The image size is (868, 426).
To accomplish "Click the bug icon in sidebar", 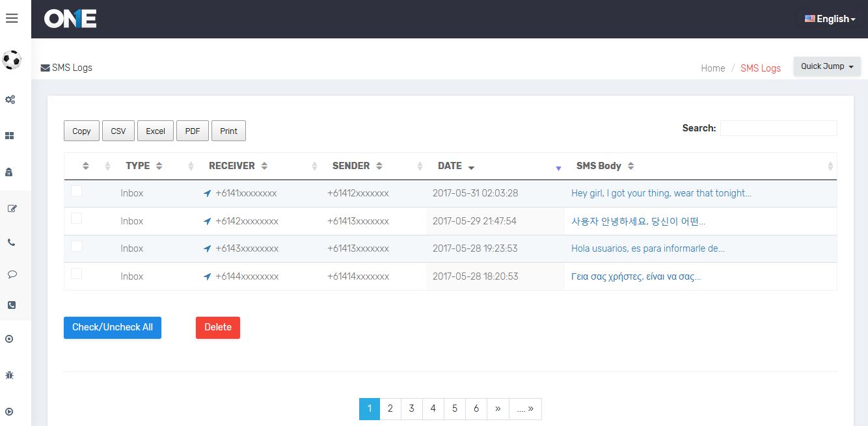I will click(10, 375).
